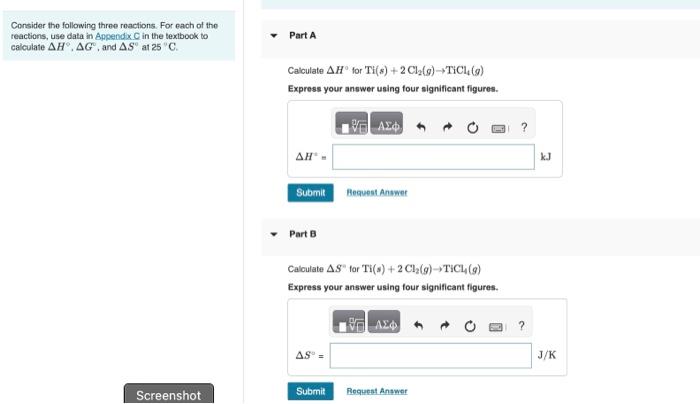Click the J/K unit label

(x=547, y=355)
